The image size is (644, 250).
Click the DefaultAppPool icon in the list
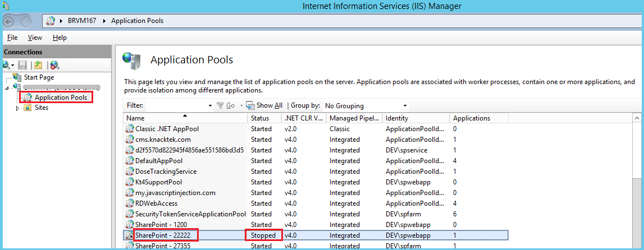point(130,161)
